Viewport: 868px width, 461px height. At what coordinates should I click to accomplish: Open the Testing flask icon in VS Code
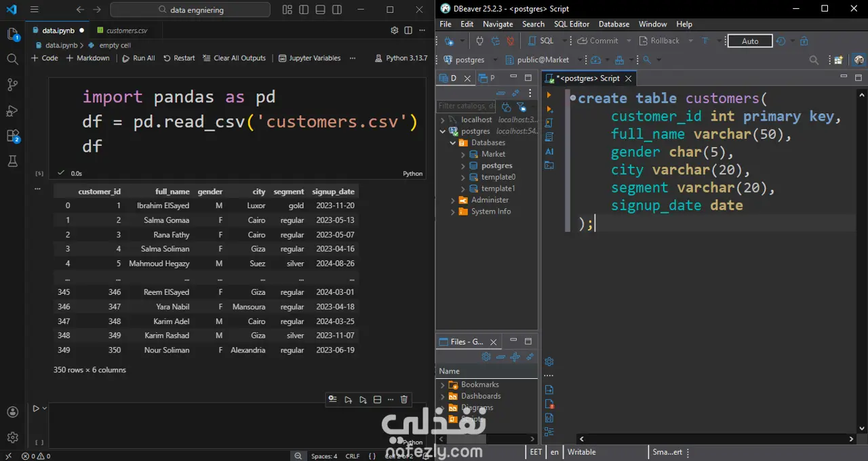click(x=12, y=161)
